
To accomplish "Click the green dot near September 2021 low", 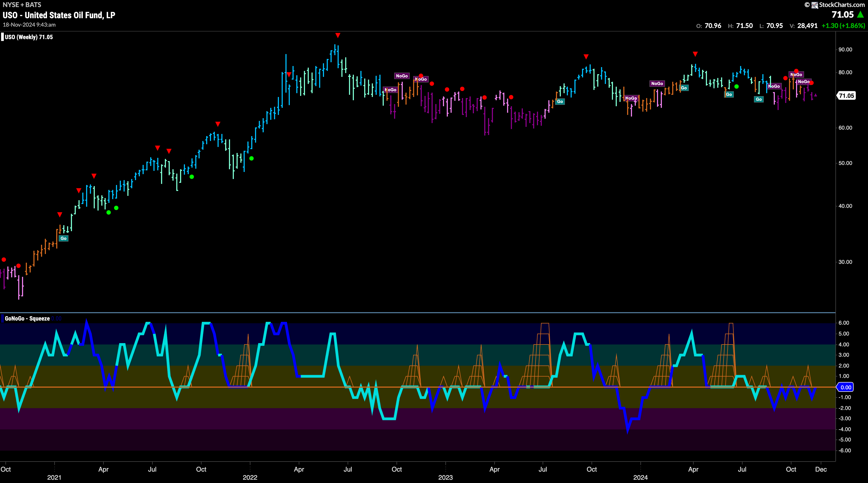I will click(x=192, y=177).
